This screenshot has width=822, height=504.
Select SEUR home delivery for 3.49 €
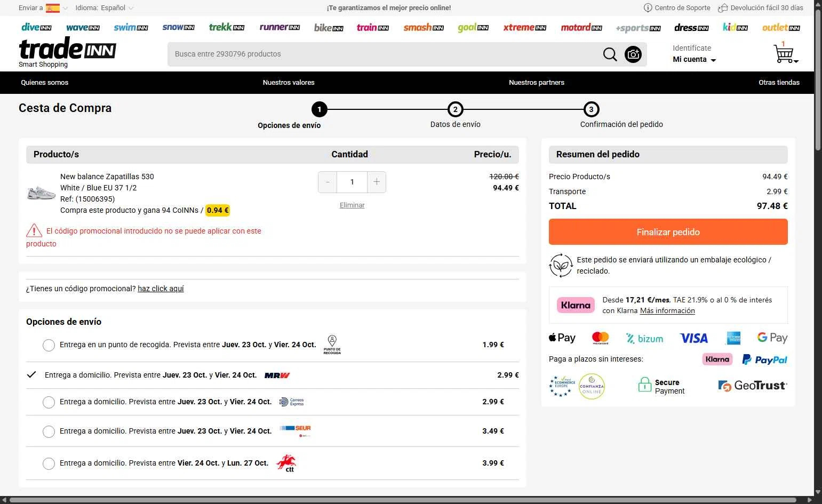point(49,431)
